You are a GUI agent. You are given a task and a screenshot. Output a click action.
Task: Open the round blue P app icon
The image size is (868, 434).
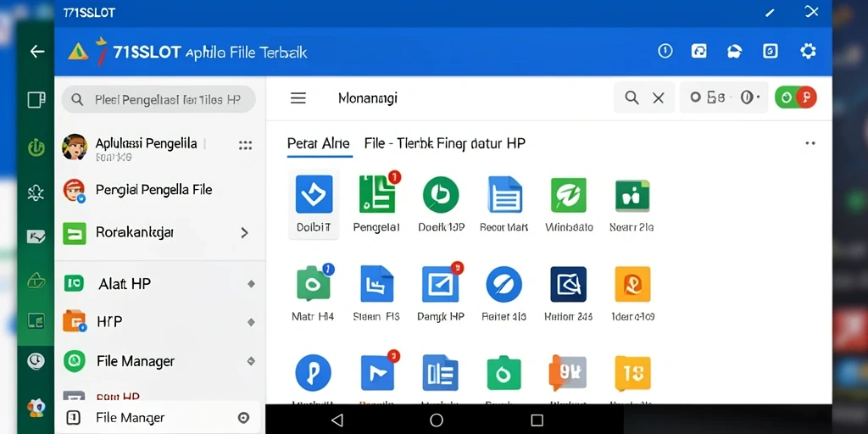[x=314, y=373]
